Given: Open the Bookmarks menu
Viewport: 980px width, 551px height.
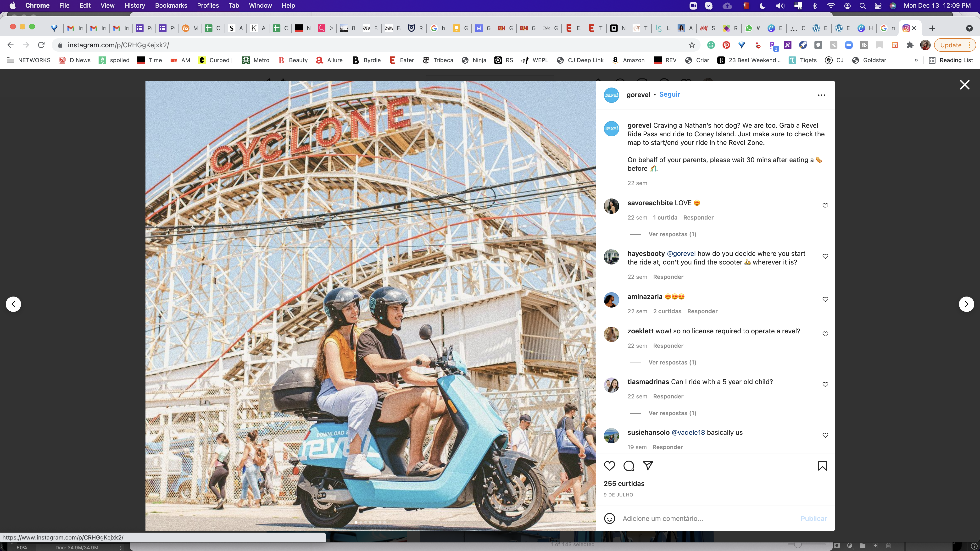Looking at the screenshot, I should [x=171, y=5].
